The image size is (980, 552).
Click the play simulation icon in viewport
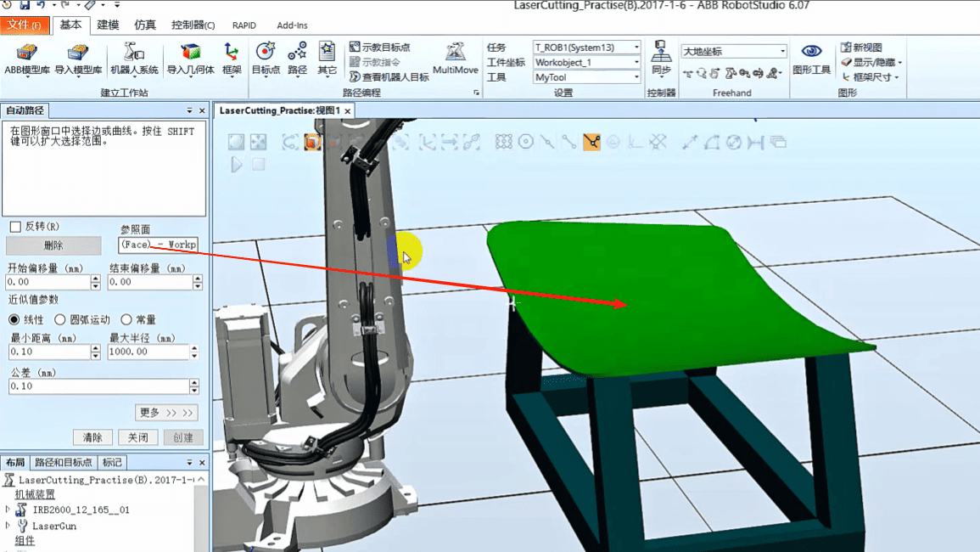pos(236,165)
